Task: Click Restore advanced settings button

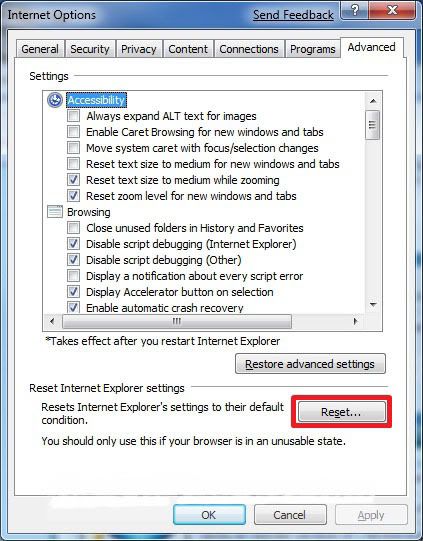Action: coord(310,364)
